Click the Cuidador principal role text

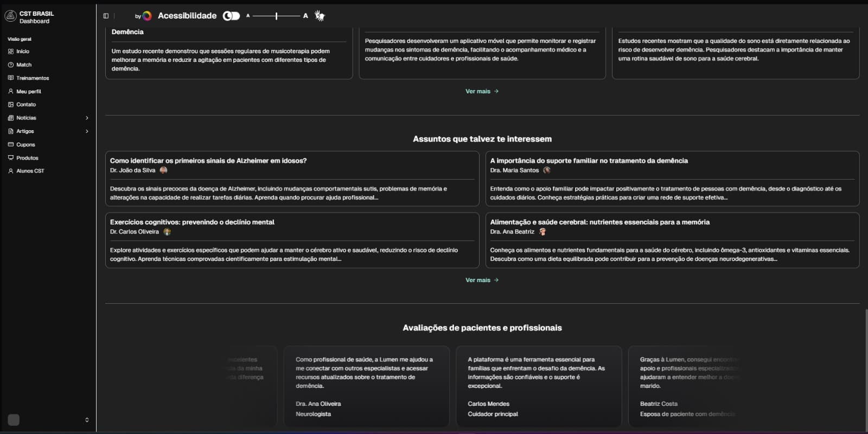click(493, 414)
